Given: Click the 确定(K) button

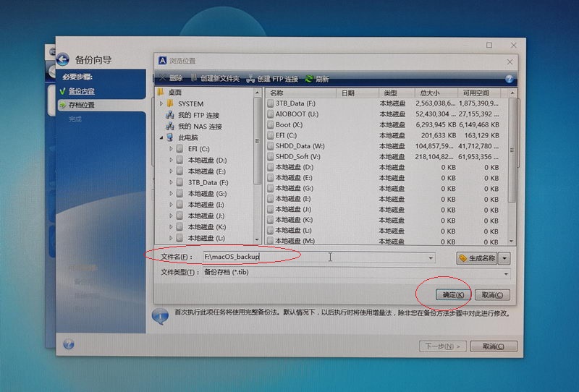Looking at the screenshot, I should [453, 294].
